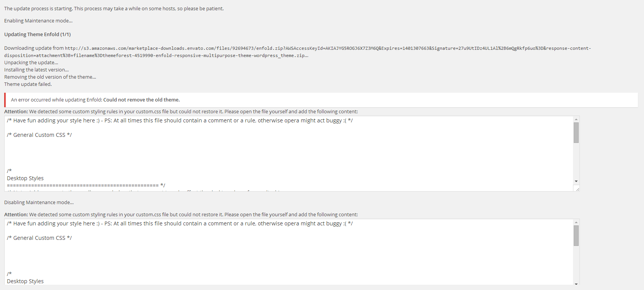Click the resize grip of first custom CSS textarea
This screenshot has width=644, height=290.
[577, 189]
